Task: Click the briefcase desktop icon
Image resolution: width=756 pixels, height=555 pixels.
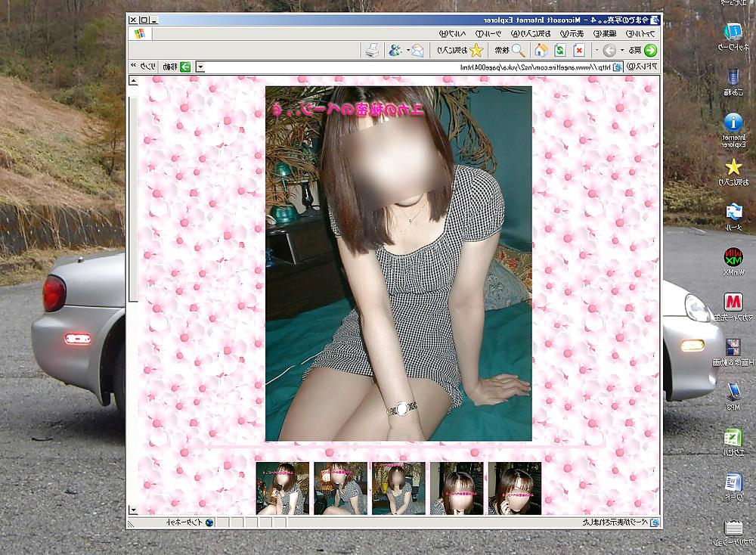Action: click(x=733, y=528)
